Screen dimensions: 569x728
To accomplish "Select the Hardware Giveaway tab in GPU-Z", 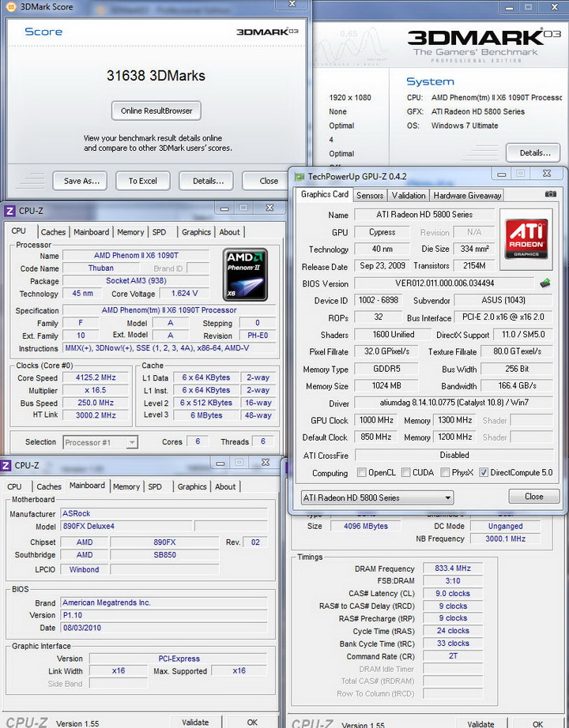I will tap(467, 196).
